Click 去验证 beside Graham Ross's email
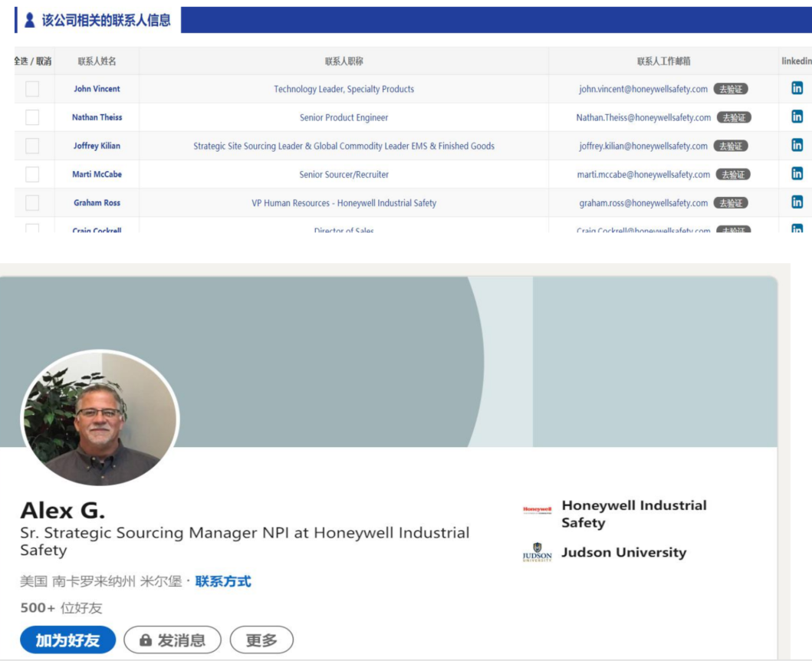The width and height of the screenshot is (812, 661). [x=731, y=203]
